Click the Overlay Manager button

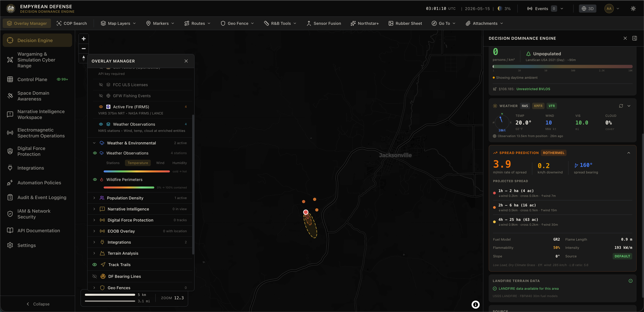(27, 23)
